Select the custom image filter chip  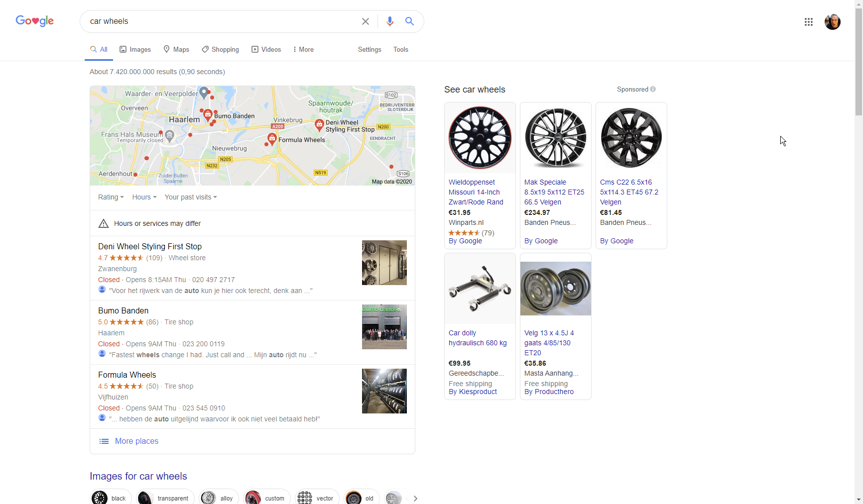coord(267,498)
